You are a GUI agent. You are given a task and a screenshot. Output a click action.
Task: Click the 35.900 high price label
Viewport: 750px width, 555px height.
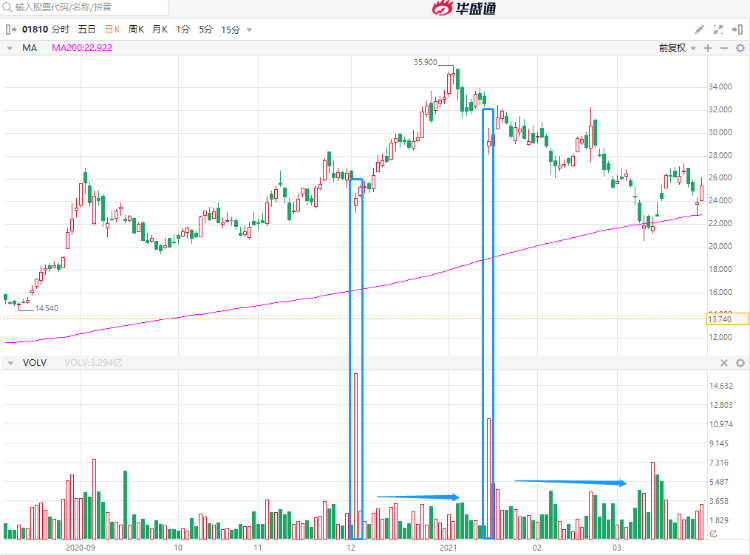click(425, 62)
